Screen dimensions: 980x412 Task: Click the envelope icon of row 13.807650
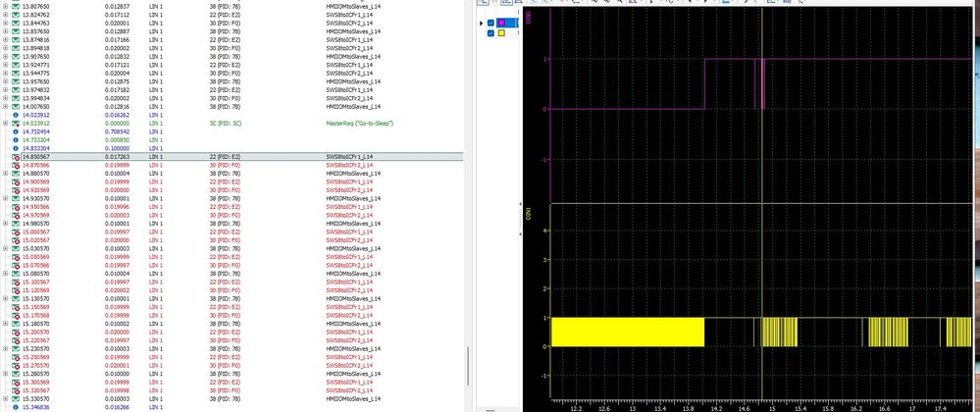(15, 6)
